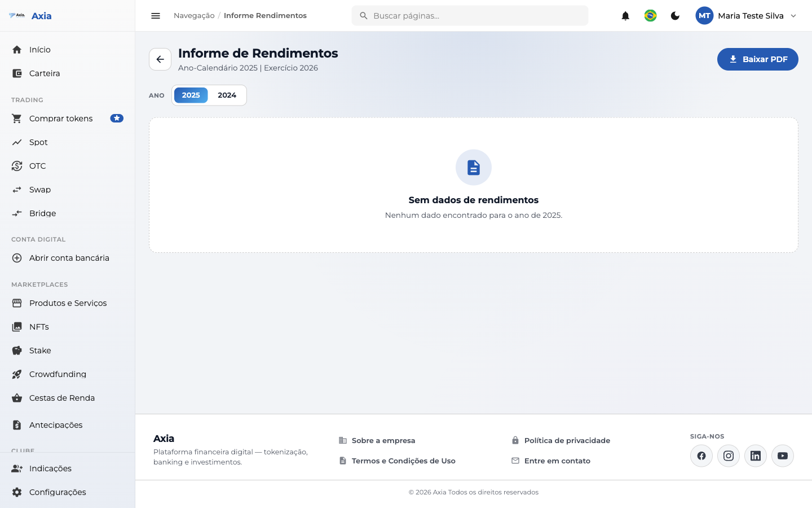Click the Stake piggy bank icon

(17, 351)
